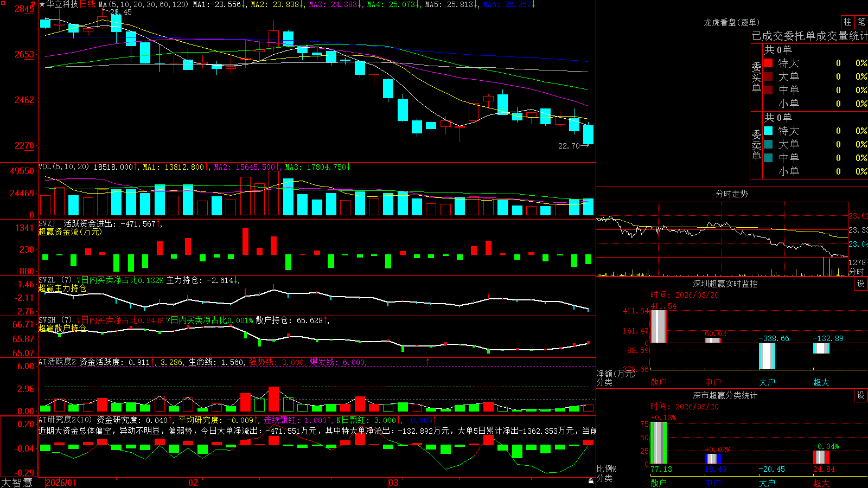The image size is (868, 488).
Task: Switch 龙虎看盘 view to 柱 mode
Action: [847, 22]
